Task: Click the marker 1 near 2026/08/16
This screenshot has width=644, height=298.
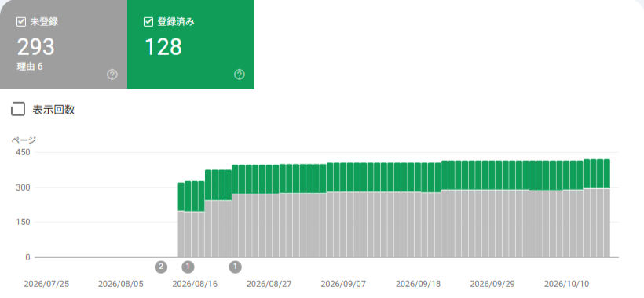Action: [x=188, y=267]
